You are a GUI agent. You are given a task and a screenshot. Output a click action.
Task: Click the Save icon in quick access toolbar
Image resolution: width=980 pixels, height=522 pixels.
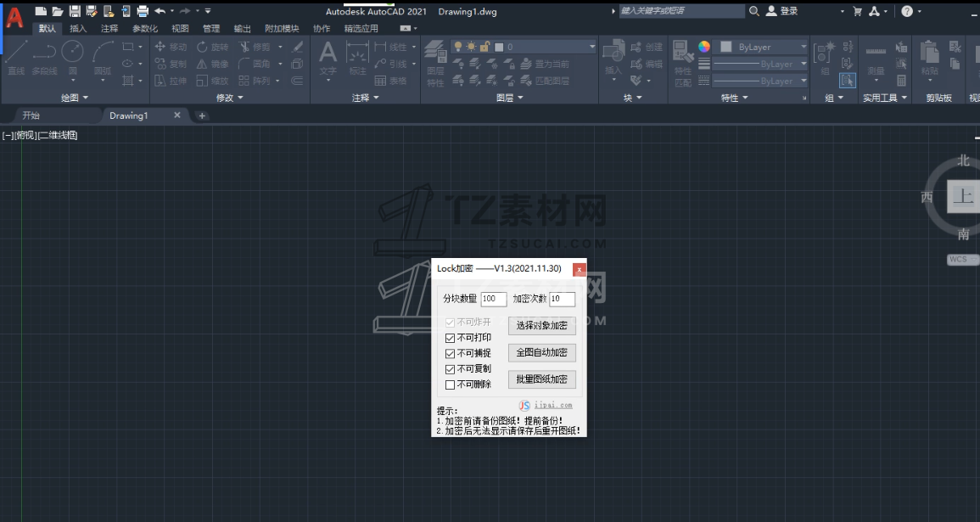coord(75,11)
